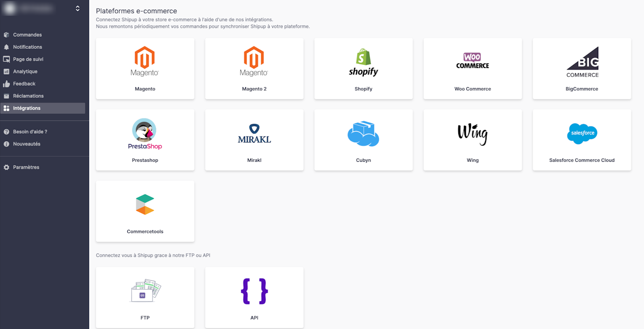The width and height of the screenshot is (644, 329).
Task: Click the Prestashop card label
Action: 145,160
